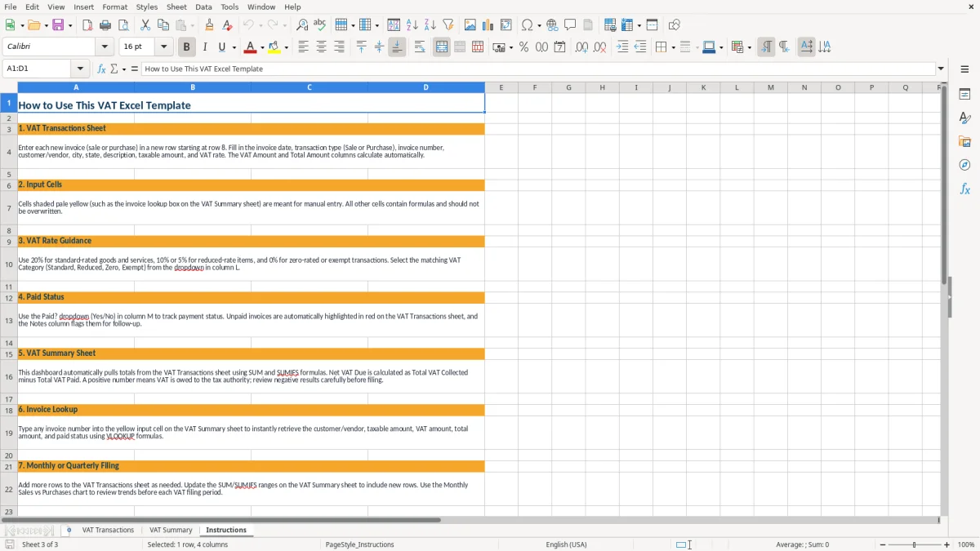Toggle Merge and Center Cells
This screenshot has width=980, height=551.
pos(442,47)
